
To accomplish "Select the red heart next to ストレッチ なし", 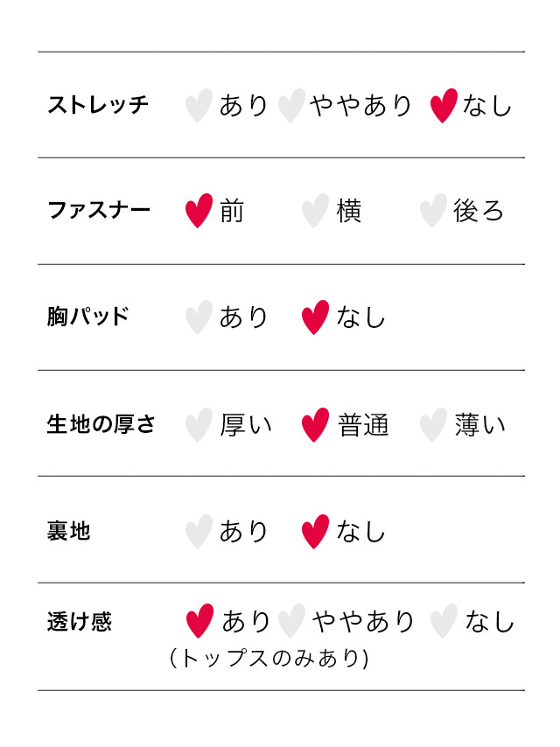I will 444,106.
